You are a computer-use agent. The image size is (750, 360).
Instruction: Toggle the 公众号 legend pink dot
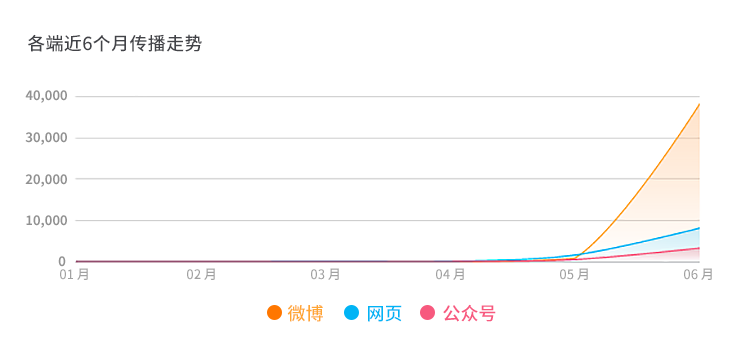[428, 313]
